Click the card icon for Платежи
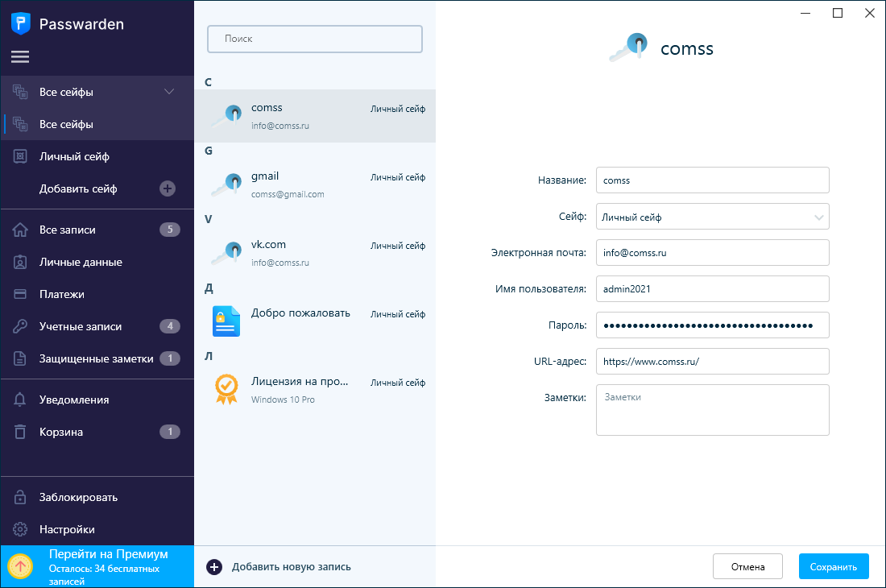886x588 pixels. (x=20, y=294)
